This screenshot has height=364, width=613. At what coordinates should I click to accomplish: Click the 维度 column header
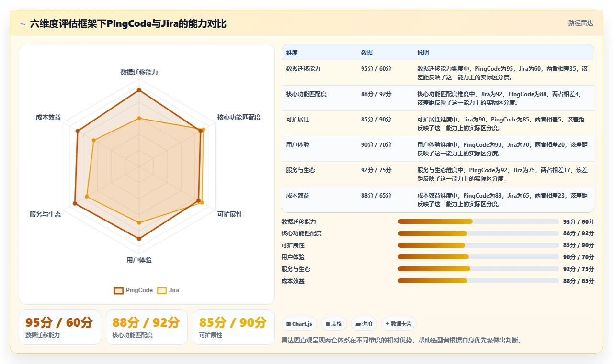(x=292, y=52)
